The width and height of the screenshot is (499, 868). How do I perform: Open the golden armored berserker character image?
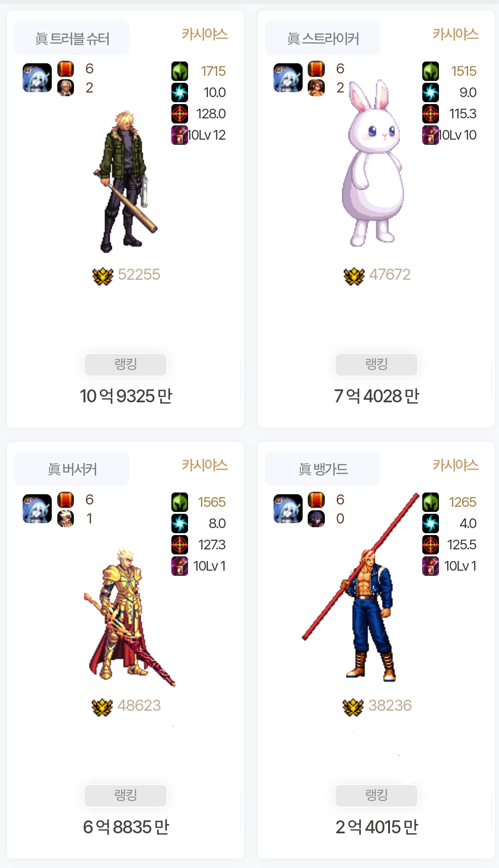pyautogui.click(x=128, y=617)
